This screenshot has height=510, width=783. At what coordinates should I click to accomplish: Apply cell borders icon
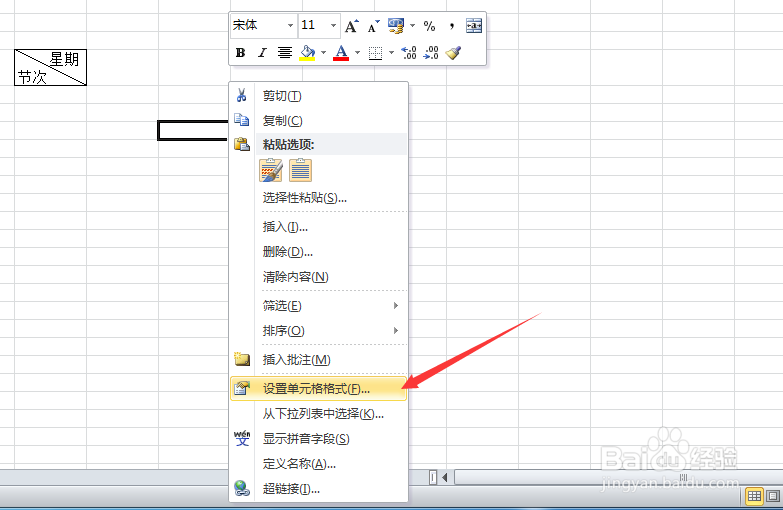(375, 53)
